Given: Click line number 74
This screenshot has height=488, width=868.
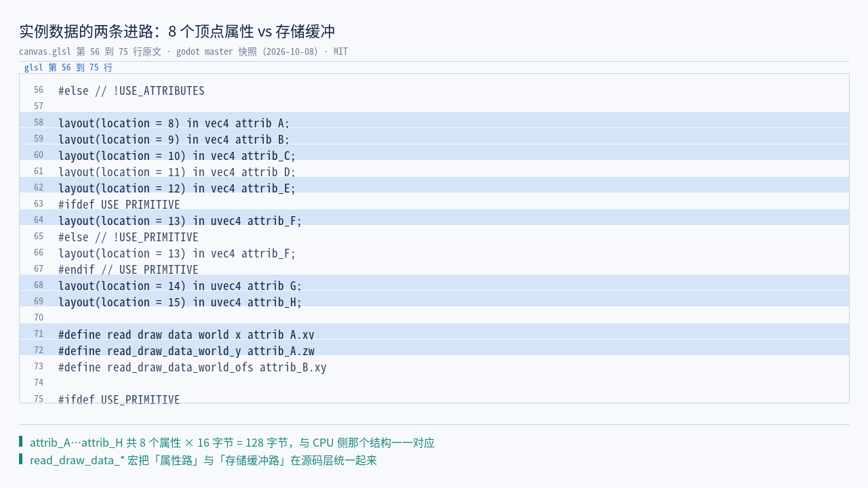Looking at the screenshot, I should (39, 383).
